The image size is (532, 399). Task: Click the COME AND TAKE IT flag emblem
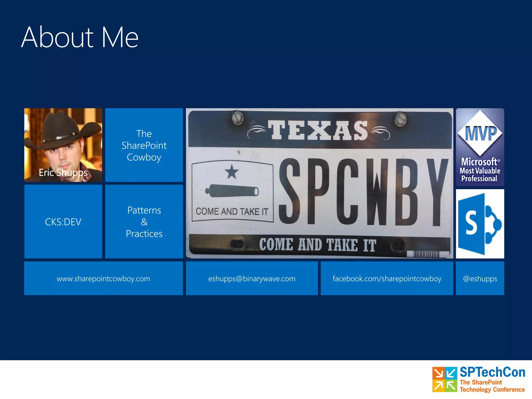232,191
